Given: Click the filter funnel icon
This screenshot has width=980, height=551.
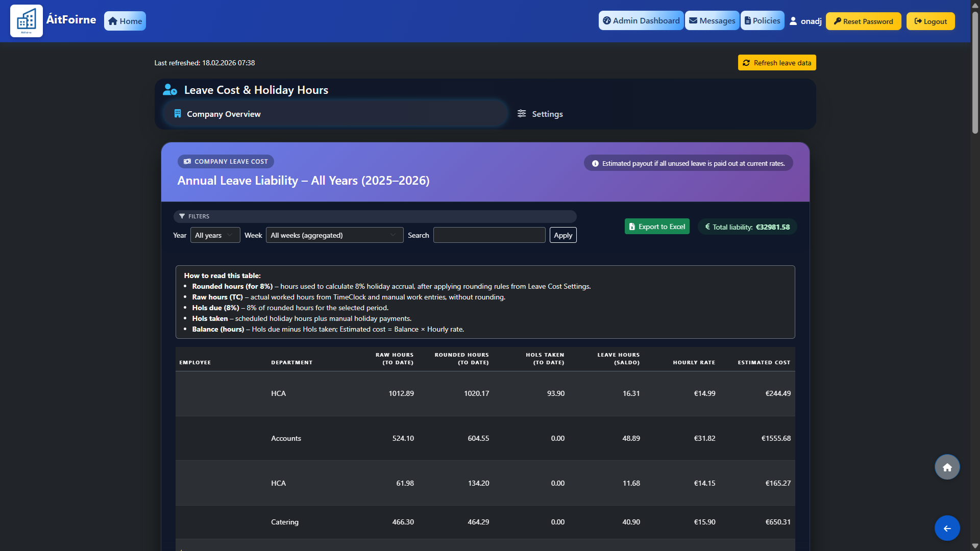Looking at the screenshot, I should pyautogui.click(x=182, y=216).
